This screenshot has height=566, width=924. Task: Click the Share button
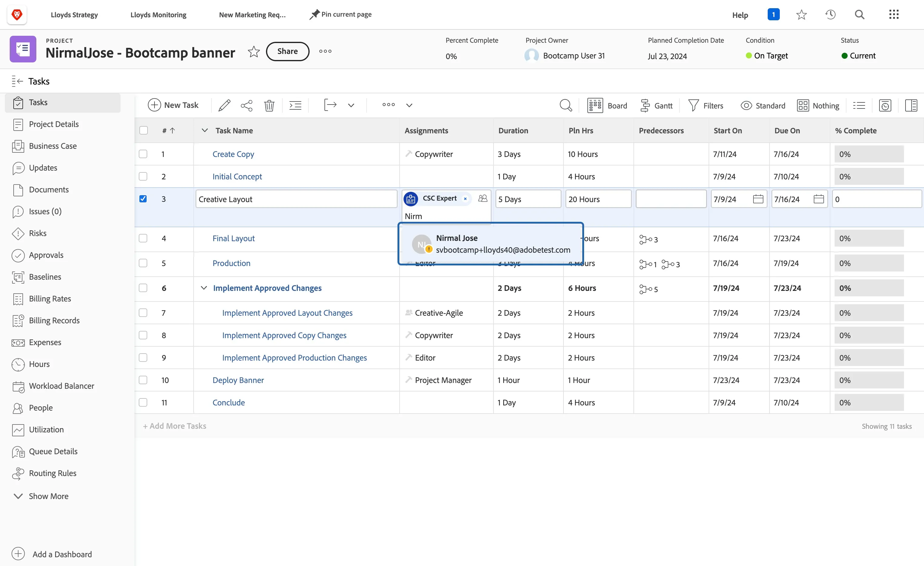coord(287,52)
